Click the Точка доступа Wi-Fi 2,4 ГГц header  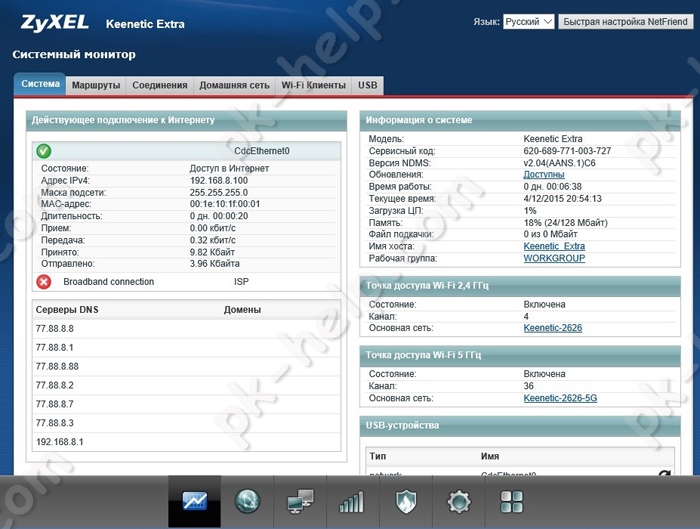tap(520, 286)
